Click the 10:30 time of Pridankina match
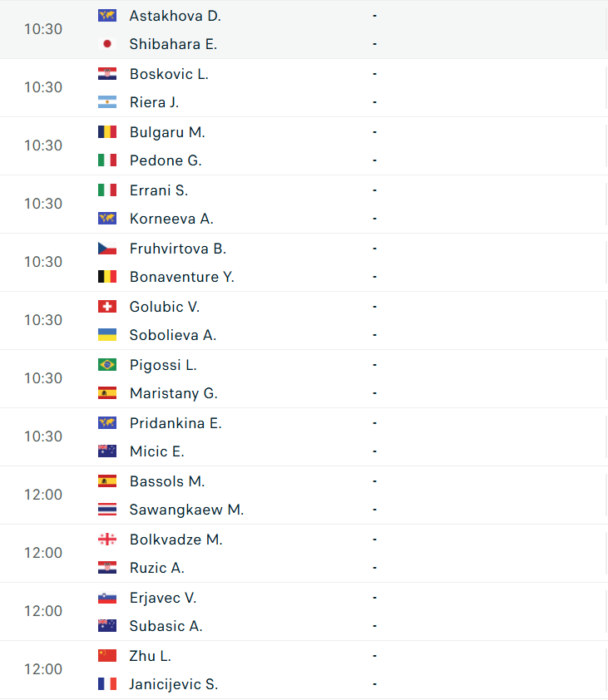Screen dimensions: 608x700 point(43,436)
